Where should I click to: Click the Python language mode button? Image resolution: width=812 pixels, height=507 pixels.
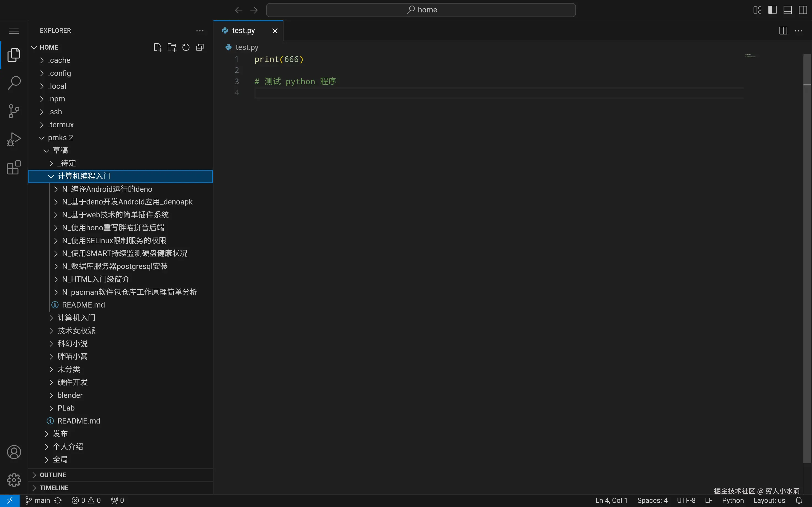733,500
